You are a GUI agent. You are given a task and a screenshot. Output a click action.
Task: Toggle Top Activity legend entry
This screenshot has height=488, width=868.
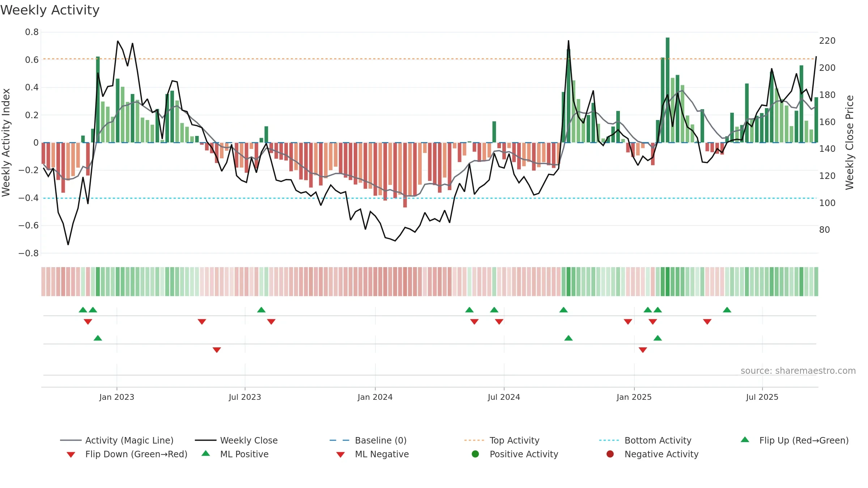[x=502, y=440]
